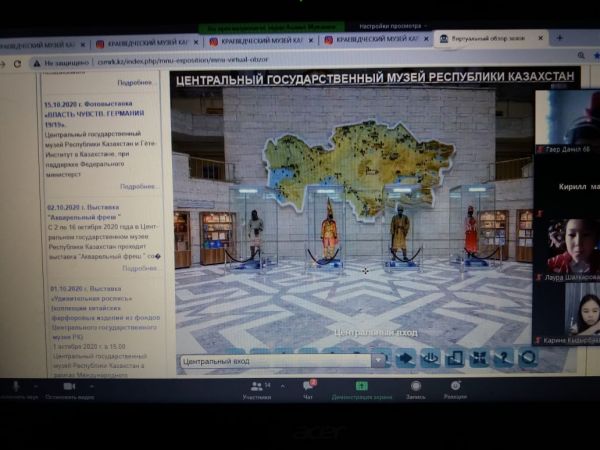This screenshot has width=600, height=450.
Task: Open the Reactions menu
Action: tap(455, 387)
